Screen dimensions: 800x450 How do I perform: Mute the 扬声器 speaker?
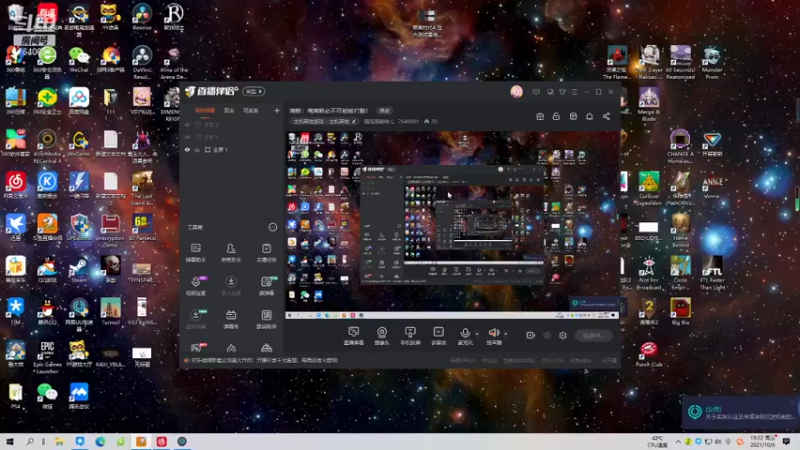click(x=493, y=336)
